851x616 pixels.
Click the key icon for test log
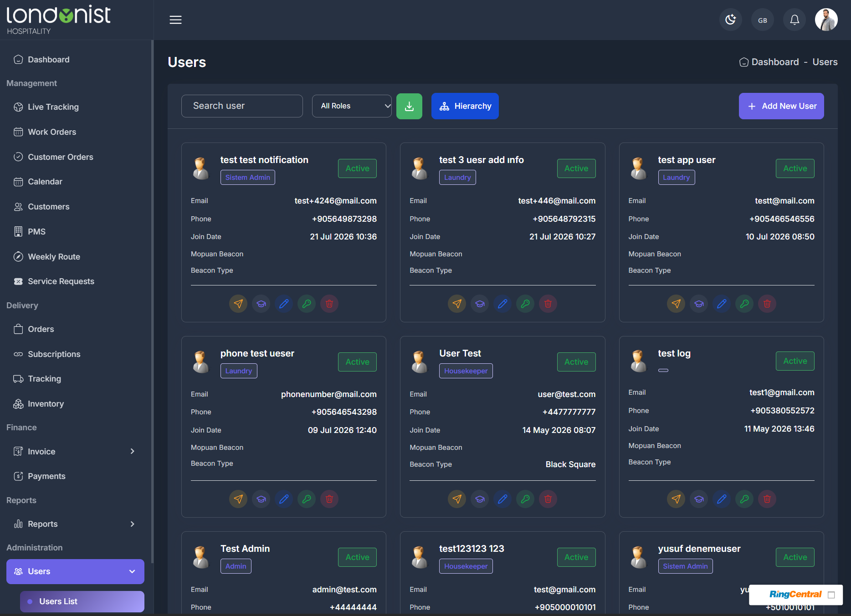click(x=744, y=499)
